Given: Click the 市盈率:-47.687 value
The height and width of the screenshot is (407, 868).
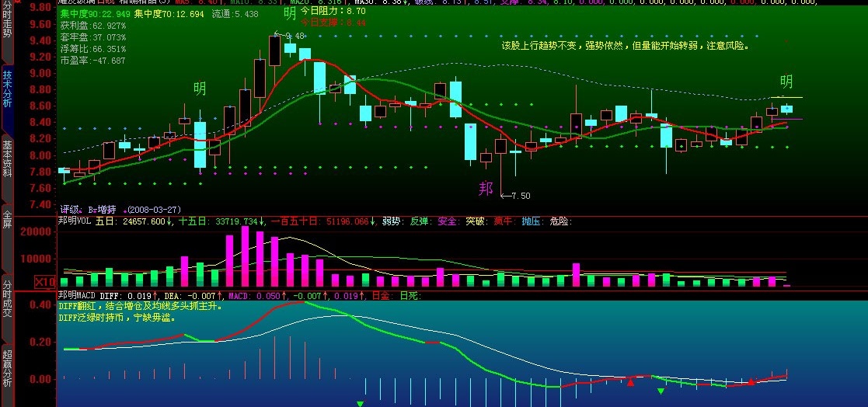Looking at the screenshot, I should [93, 61].
